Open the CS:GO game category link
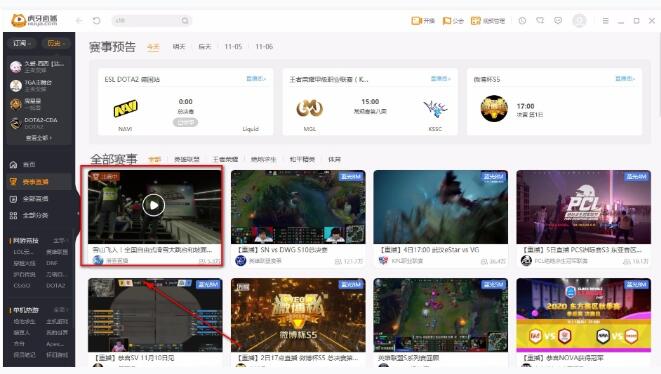 [22, 286]
